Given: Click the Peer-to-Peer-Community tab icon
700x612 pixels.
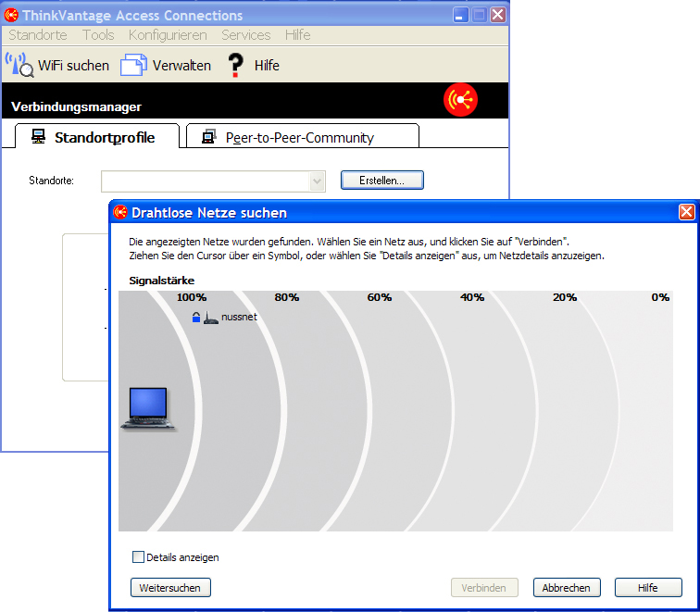Looking at the screenshot, I should pyautogui.click(x=209, y=137).
